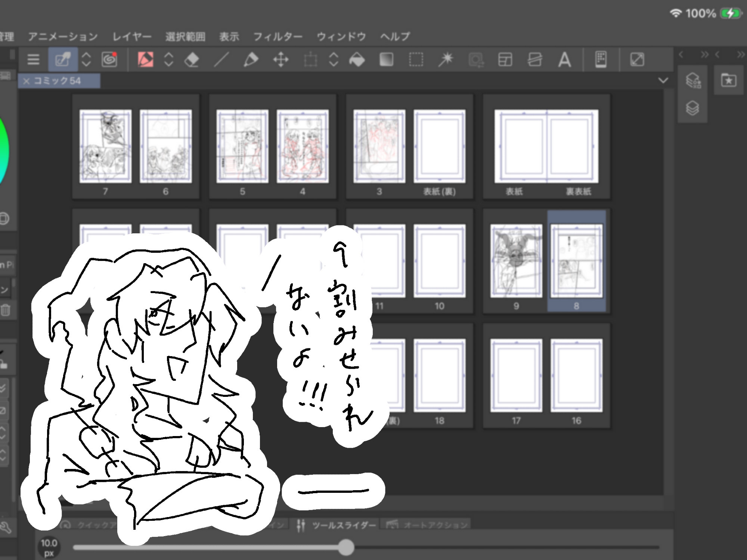Select the Pen tool icon
The width and height of the screenshot is (747, 560).
tap(251, 59)
